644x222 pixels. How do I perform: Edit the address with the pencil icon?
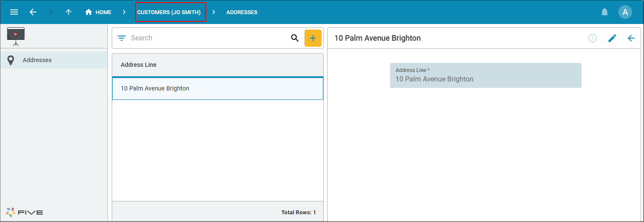(x=612, y=38)
